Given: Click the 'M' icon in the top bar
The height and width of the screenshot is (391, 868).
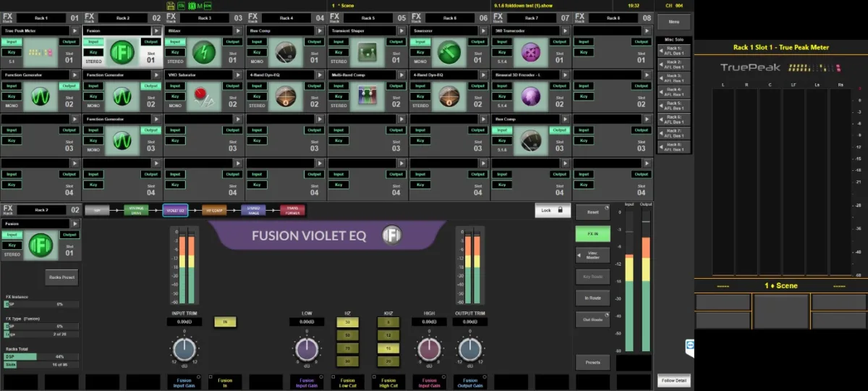Looking at the screenshot, I should pyautogui.click(x=198, y=5).
